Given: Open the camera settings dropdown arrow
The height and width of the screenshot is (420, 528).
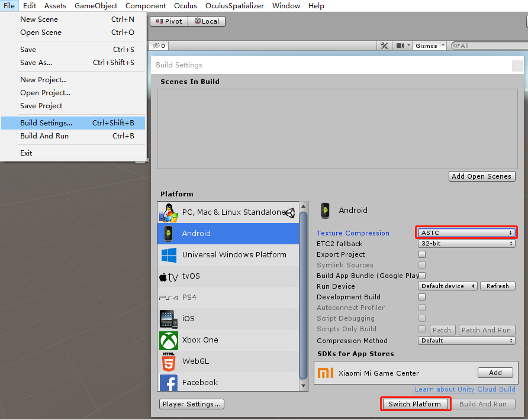Looking at the screenshot, I should (408, 46).
